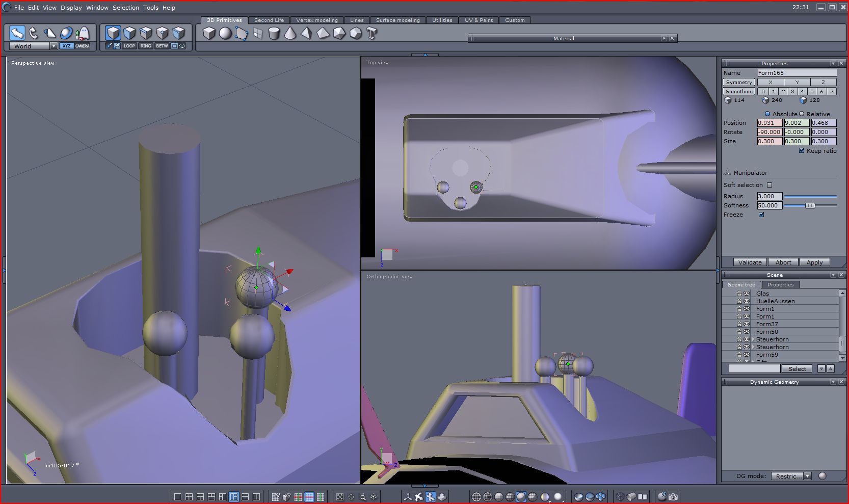Image resolution: width=849 pixels, height=504 pixels.
Task: Toggle grid display icon in bottom bar
Action: [x=276, y=497]
